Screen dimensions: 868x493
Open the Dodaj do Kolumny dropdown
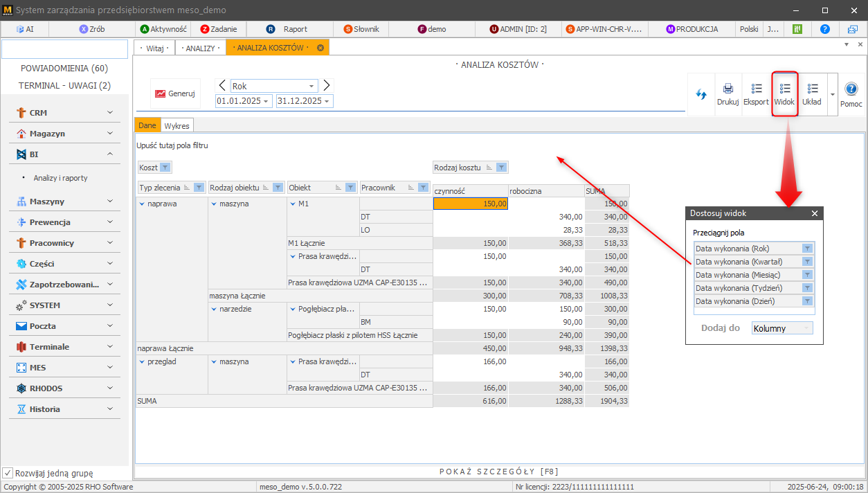782,328
